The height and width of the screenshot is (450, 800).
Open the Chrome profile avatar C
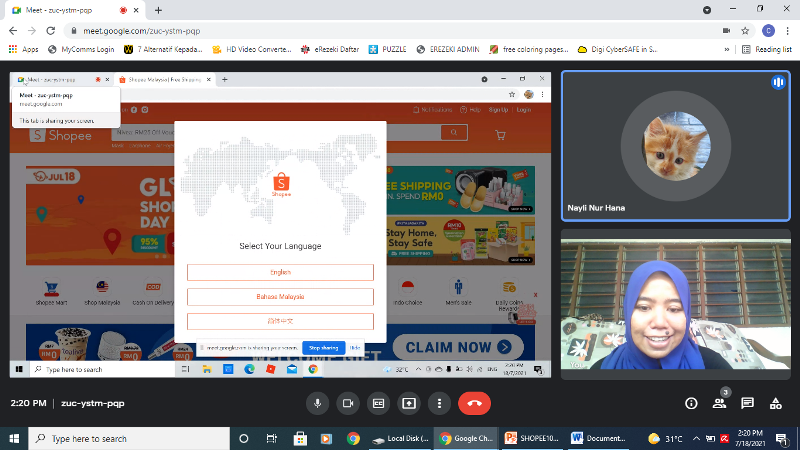768,31
